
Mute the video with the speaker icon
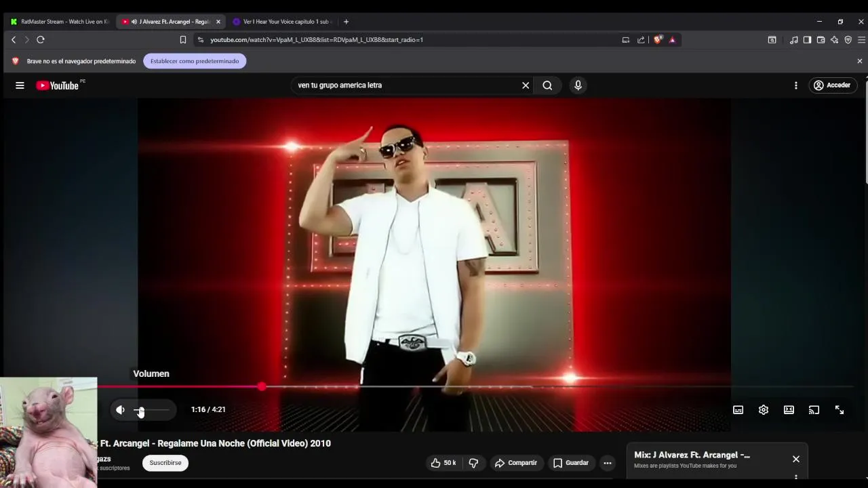tap(120, 409)
